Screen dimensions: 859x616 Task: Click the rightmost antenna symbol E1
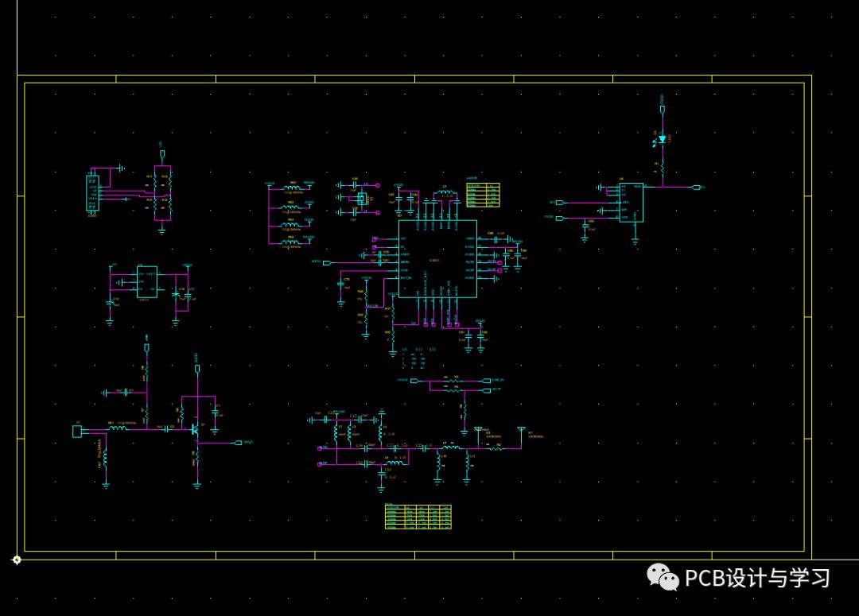(x=522, y=431)
